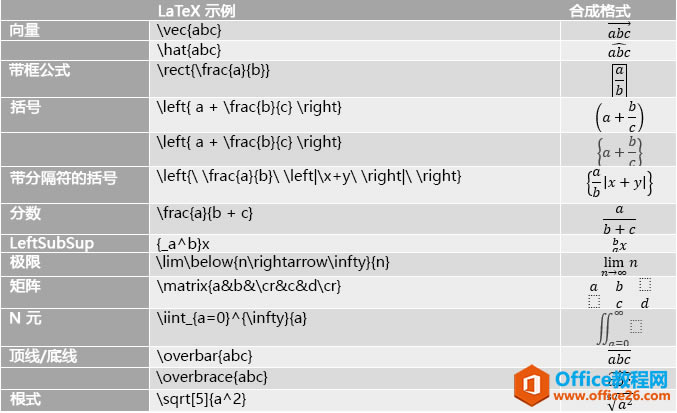Image resolution: width=677 pixels, height=413 pixels.
Task: Click the Office教程网 watermark text
Action: coord(616,380)
